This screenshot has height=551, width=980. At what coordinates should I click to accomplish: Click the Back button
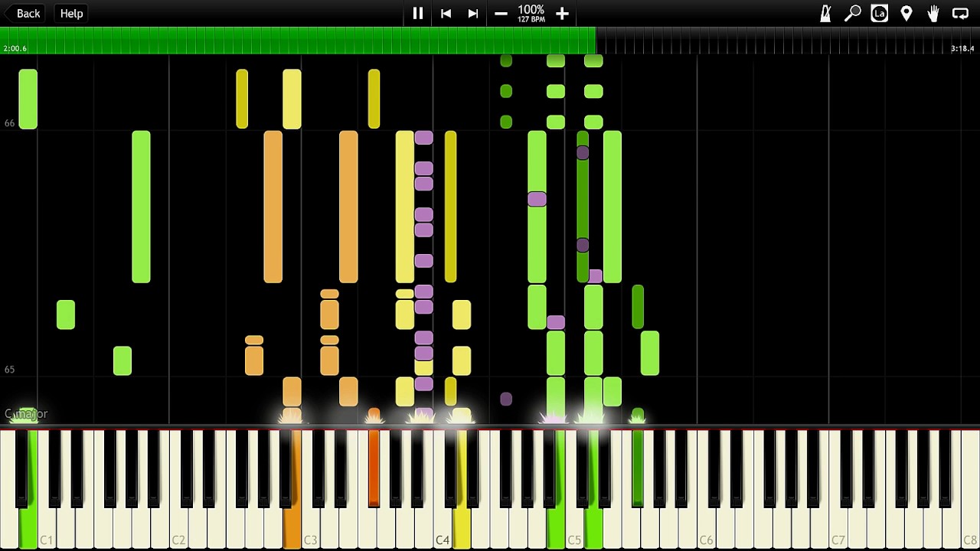point(24,13)
